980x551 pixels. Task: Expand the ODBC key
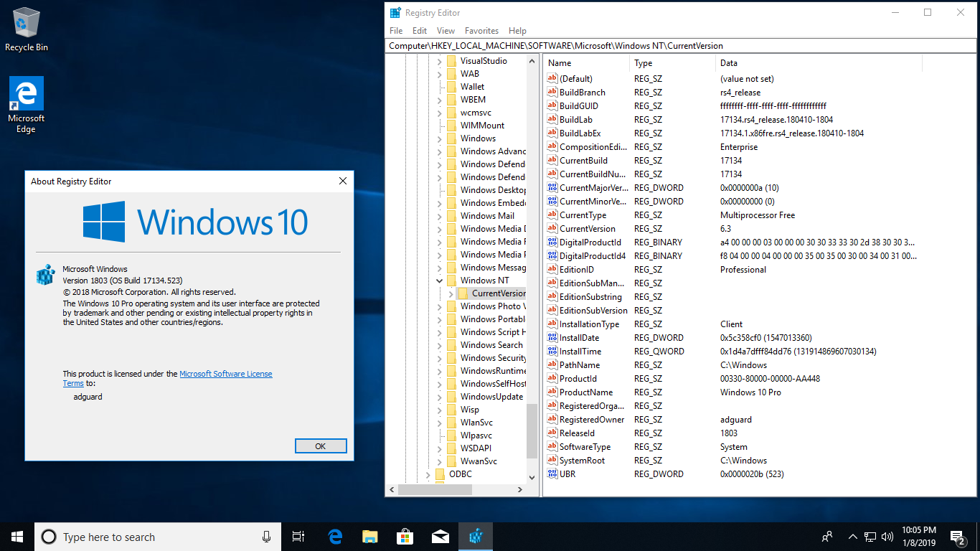point(428,474)
